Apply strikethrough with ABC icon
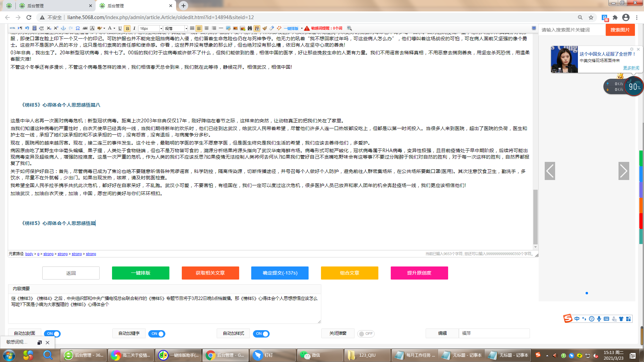 (x=85, y=28)
